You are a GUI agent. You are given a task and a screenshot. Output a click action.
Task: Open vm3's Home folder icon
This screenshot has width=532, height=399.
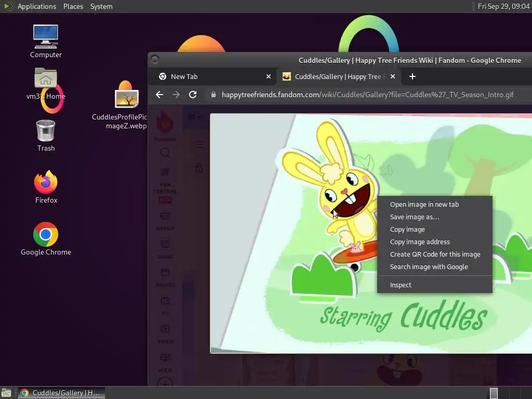(46, 83)
